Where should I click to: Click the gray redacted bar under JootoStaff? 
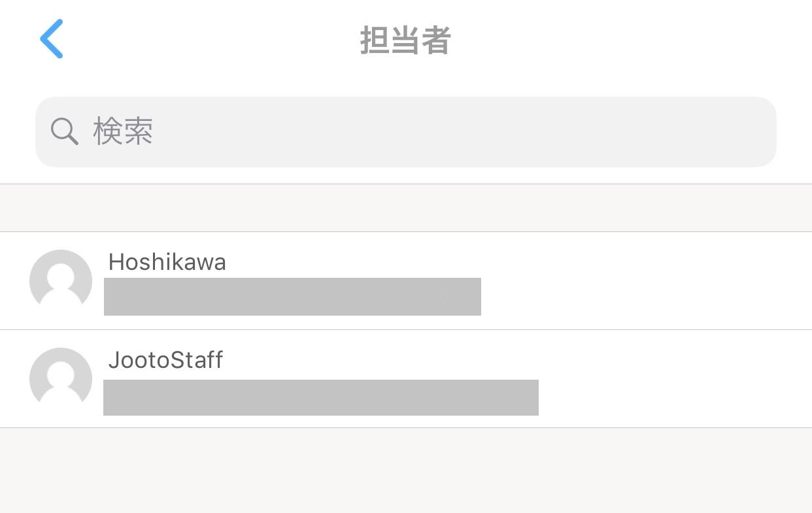pyautogui.click(x=321, y=397)
